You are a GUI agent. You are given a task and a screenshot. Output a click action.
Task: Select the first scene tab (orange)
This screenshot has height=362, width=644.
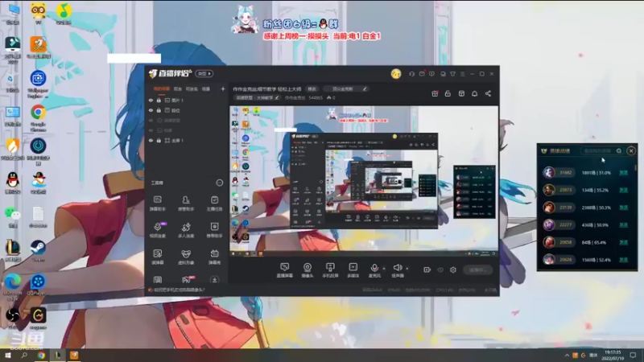[x=162, y=88]
